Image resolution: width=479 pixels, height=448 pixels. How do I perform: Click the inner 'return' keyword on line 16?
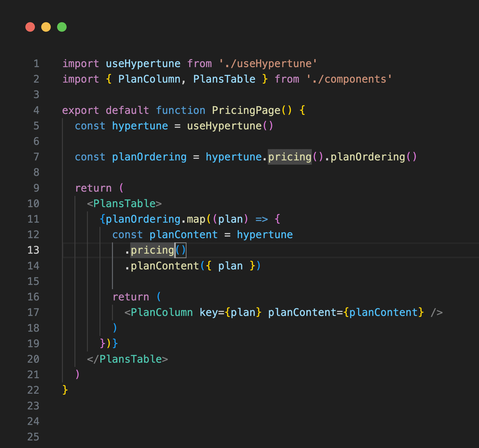coord(131,297)
